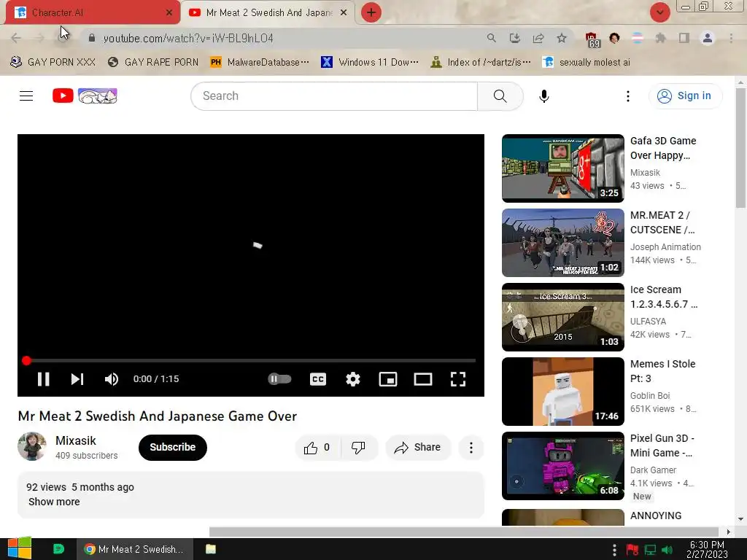Viewport: 747px width, 560px height.
Task: View site info lock icon
Action: (x=92, y=38)
